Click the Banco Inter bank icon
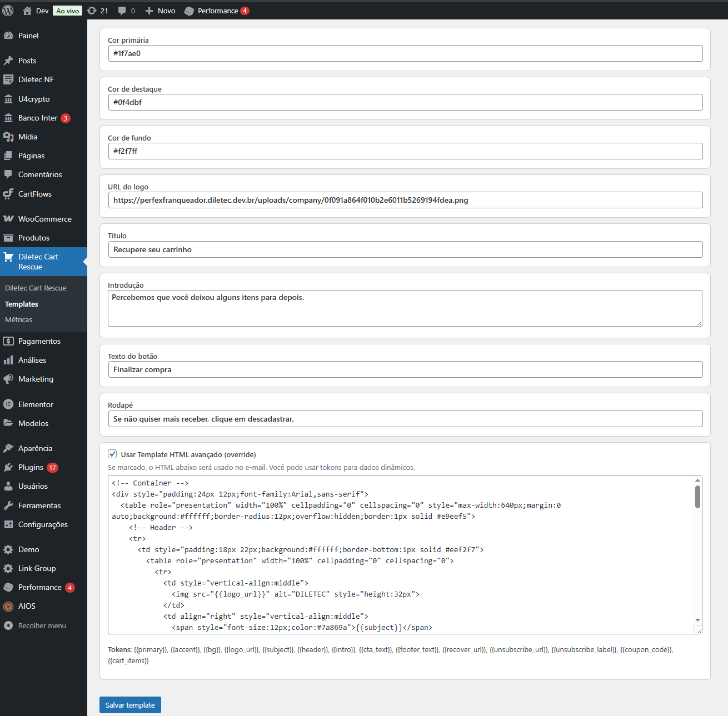The image size is (728, 716). coord(8,118)
